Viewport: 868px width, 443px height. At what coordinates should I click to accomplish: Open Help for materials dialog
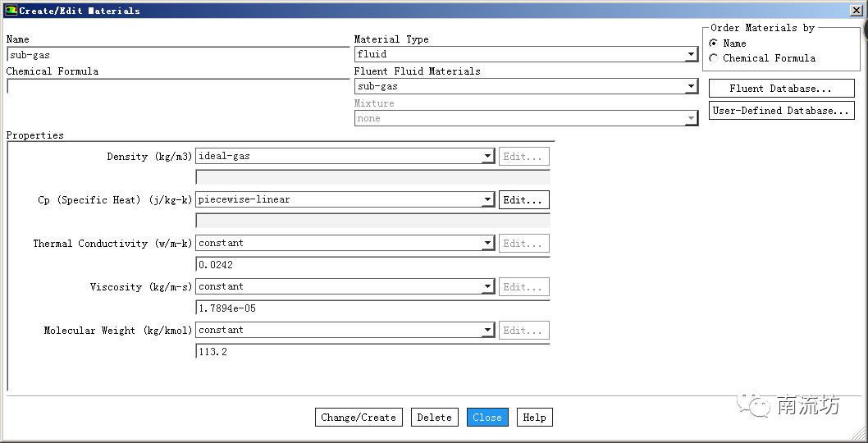(534, 418)
